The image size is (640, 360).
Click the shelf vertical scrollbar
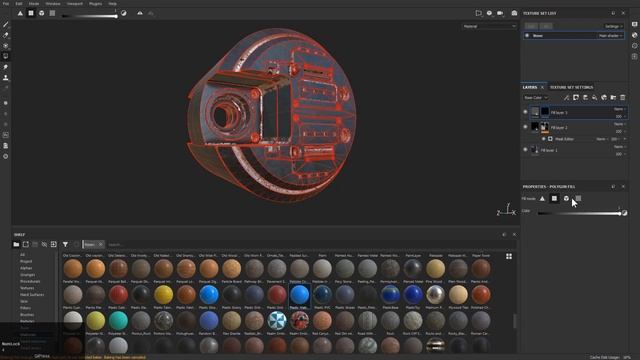tap(515, 320)
